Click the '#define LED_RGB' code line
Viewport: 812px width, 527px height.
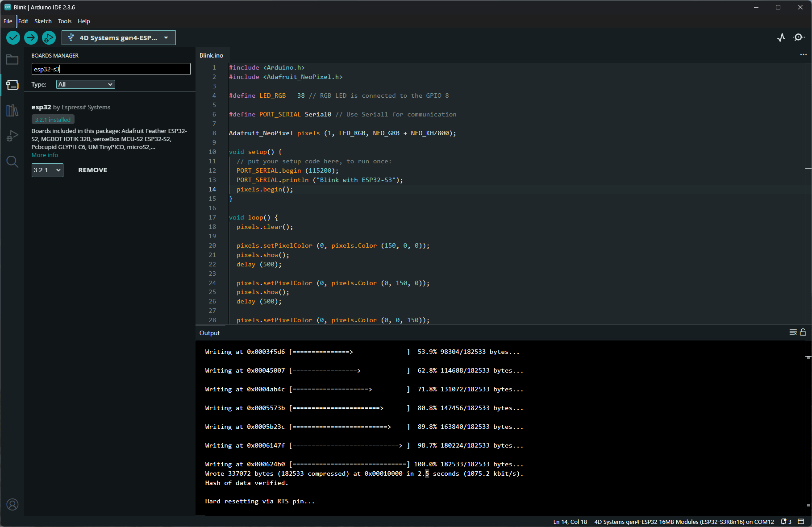click(x=339, y=95)
